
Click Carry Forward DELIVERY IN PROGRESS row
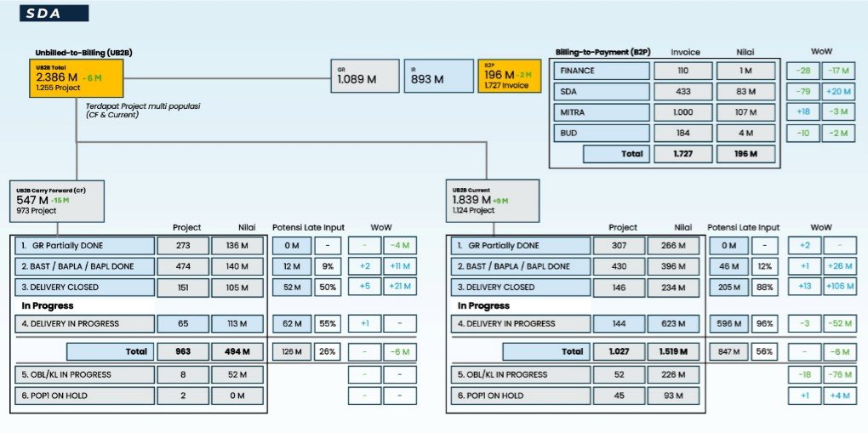click(85, 323)
